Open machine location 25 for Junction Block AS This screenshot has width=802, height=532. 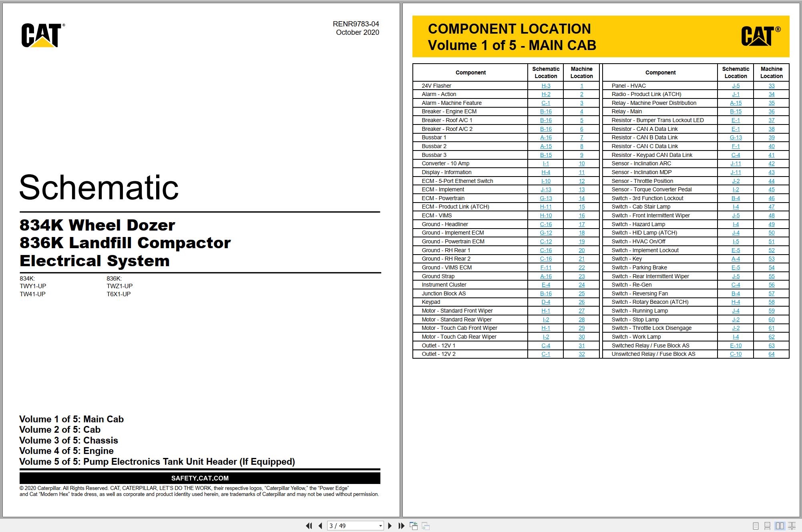click(582, 293)
